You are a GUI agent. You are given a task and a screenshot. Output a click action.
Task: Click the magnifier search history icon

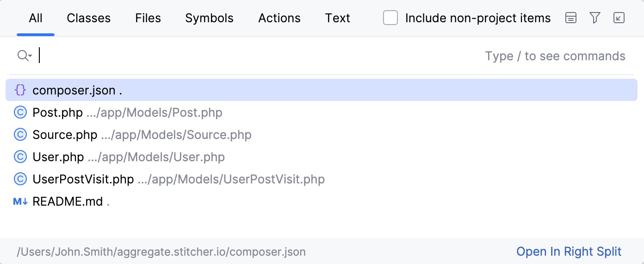coord(24,56)
